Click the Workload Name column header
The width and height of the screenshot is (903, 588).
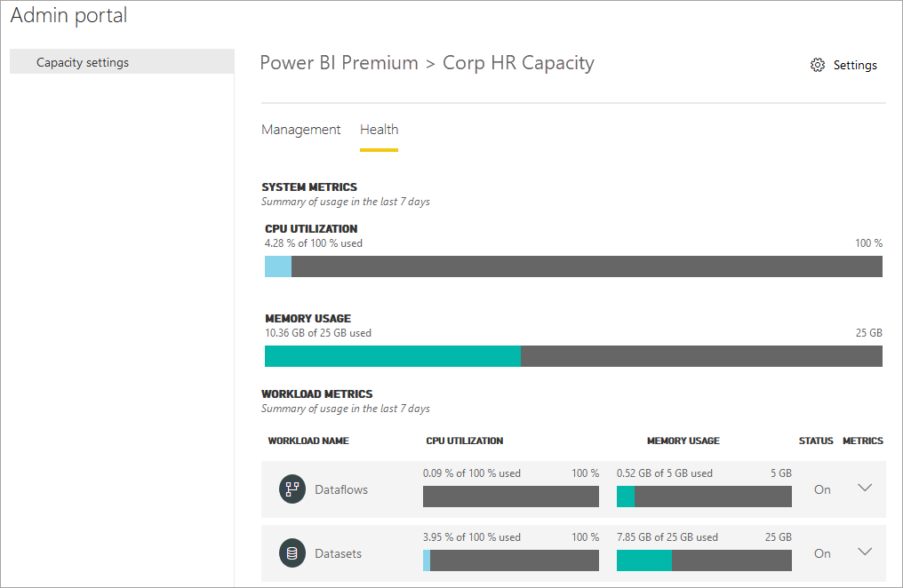[x=308, y=441]
